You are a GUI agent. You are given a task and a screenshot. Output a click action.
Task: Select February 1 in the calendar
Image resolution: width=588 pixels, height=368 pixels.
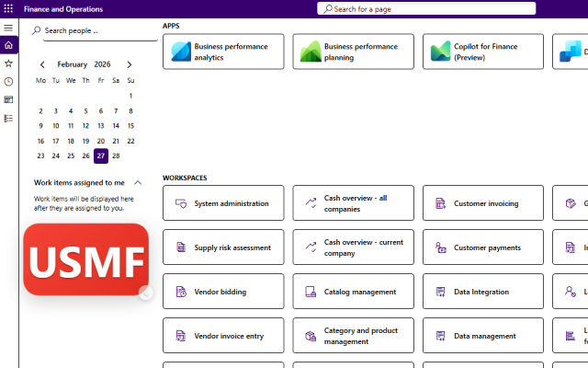[x=130, y=96]
